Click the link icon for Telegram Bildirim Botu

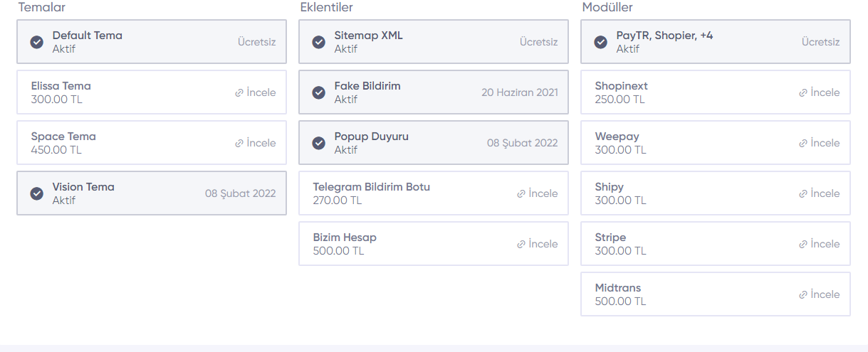click(x=521, y=193)
